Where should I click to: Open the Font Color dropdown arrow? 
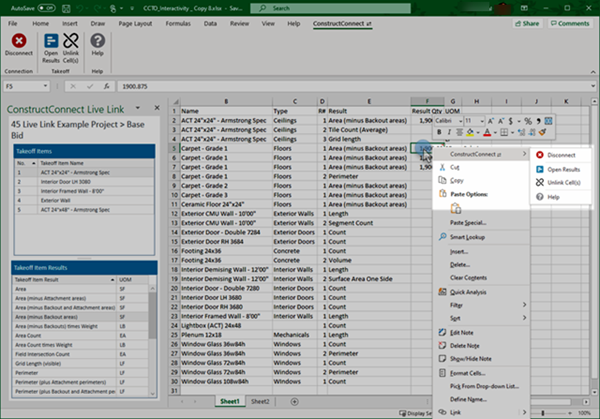(495, 133)
